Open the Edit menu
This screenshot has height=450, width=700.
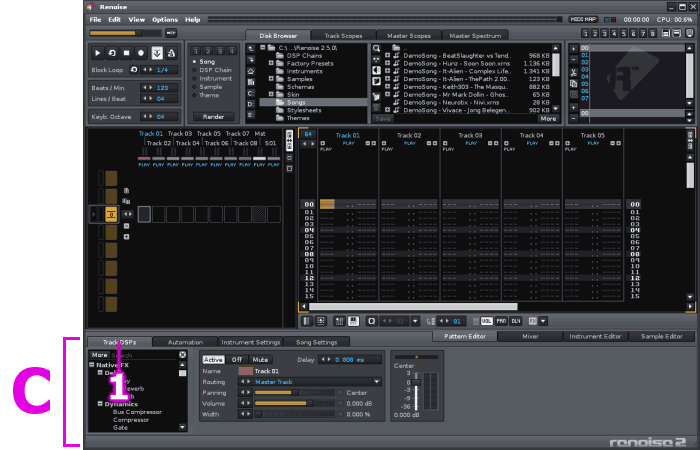coord(114,20)
